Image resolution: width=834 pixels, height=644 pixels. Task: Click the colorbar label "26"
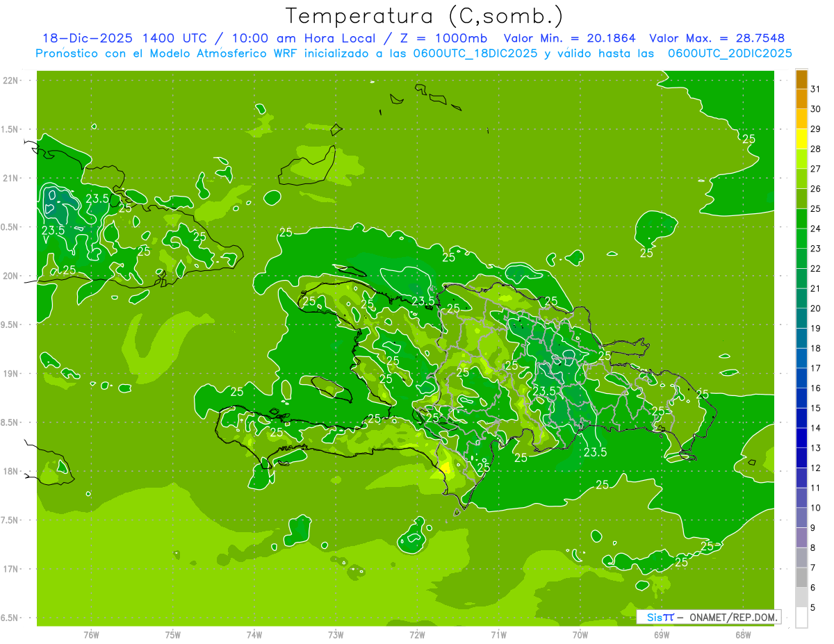(816, 189)
